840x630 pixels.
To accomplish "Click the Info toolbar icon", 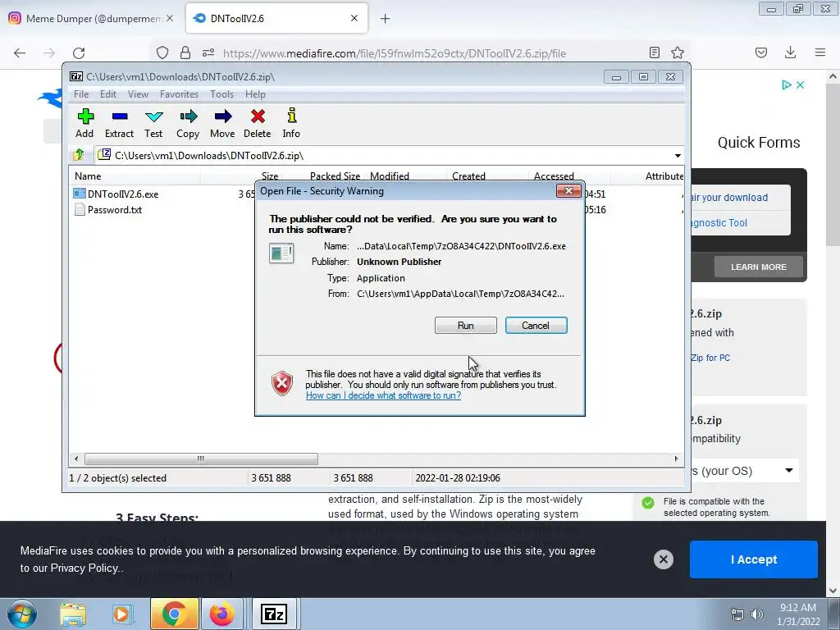I will point(291,124).
